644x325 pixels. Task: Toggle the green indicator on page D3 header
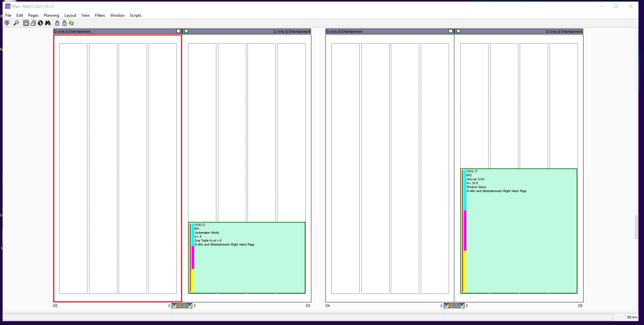(x=186, y=31)
